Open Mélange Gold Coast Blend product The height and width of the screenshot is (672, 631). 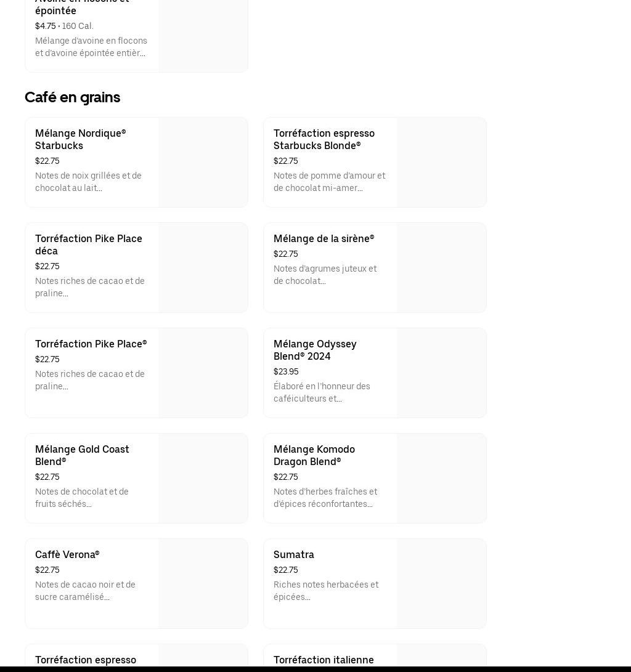82,455
